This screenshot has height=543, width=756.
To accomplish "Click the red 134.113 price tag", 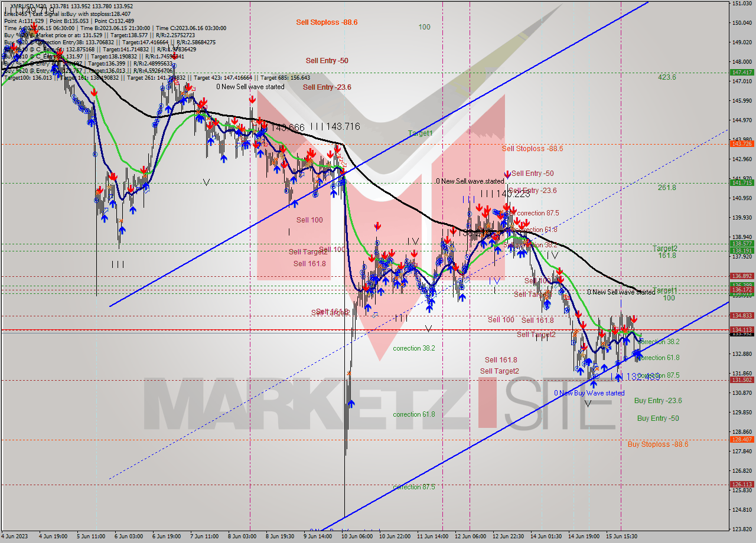I will click(x=742, y=329).
